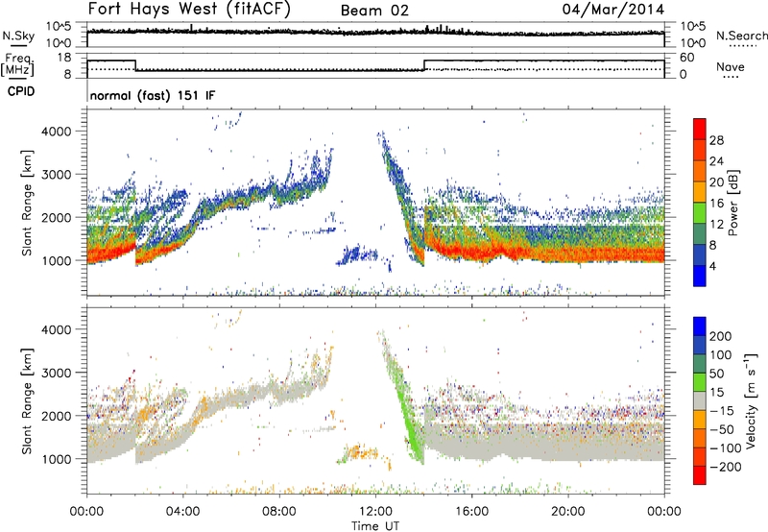The image size is (768, 532).
Task: Click the "12:00" time tick label
Action: click(375, 512)
